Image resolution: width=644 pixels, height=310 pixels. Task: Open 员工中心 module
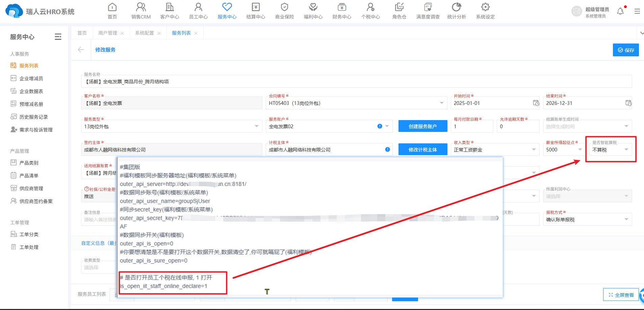point(198,11)
